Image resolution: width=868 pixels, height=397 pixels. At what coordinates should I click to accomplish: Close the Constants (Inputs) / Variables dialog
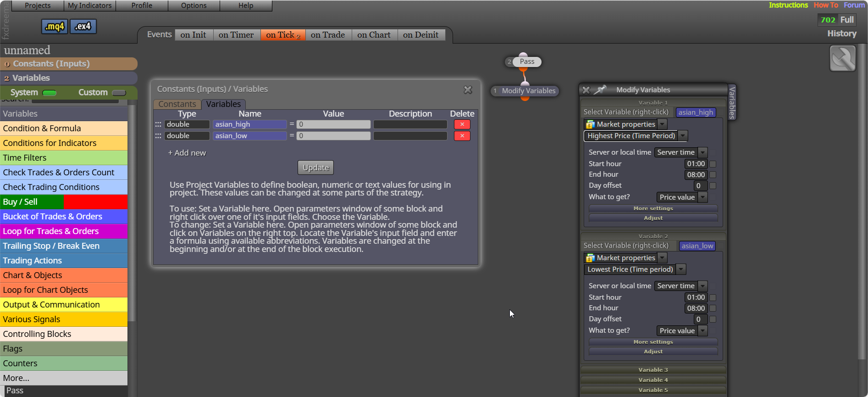[x=468, y=90]
